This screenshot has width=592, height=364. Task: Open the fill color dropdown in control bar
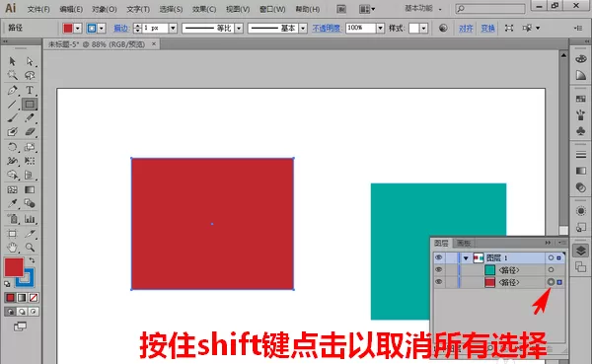77,29
